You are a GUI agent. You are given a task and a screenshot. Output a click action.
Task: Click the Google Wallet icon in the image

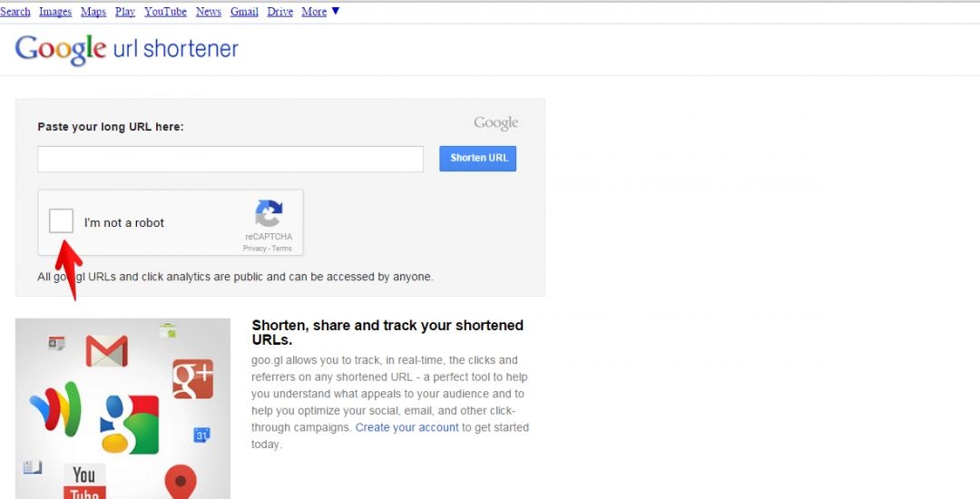tap(55, 409)
